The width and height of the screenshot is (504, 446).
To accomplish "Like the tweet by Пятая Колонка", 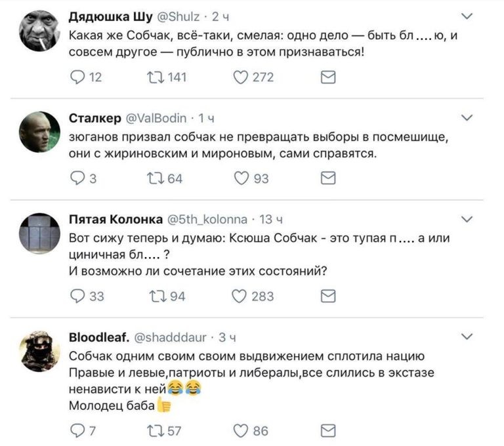I will pos(242,296).
